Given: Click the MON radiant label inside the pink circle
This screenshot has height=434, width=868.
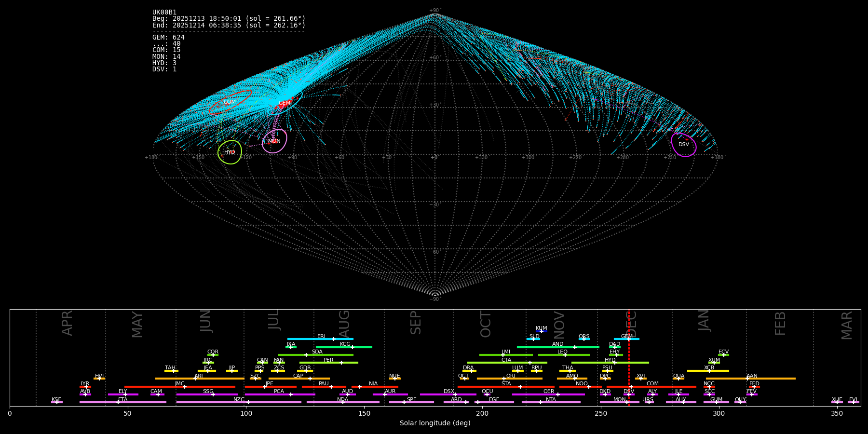Looking at the screenshot, I should pos(274,141).
